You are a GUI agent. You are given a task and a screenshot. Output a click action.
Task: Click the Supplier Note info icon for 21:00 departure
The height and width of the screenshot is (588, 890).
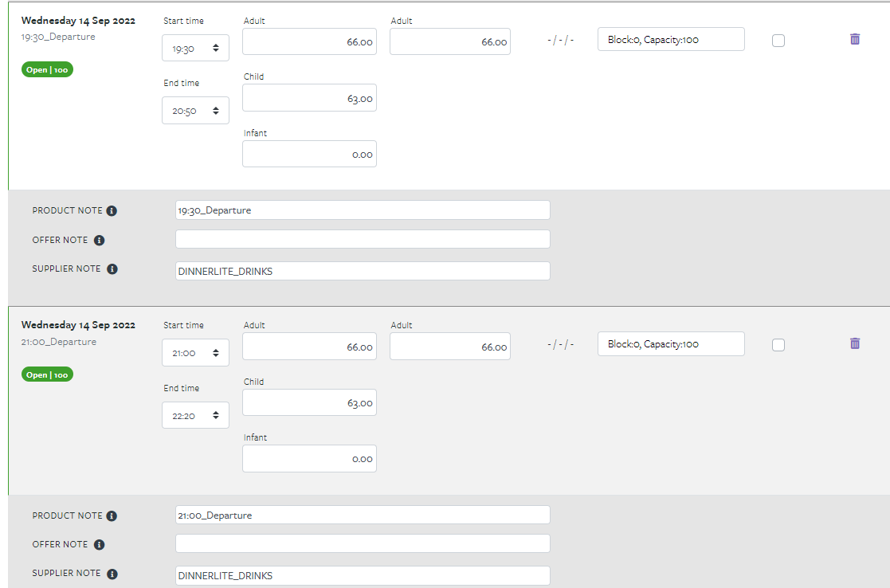click(x=113, y=573)
